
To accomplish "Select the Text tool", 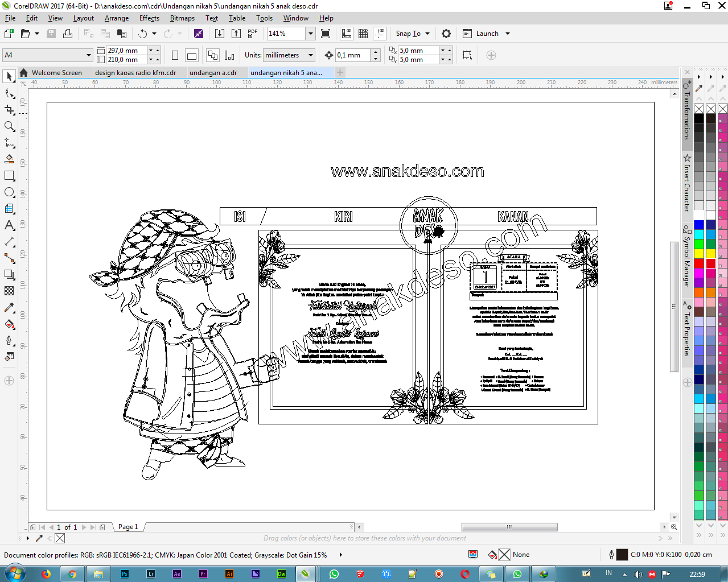I will point(9,225).
